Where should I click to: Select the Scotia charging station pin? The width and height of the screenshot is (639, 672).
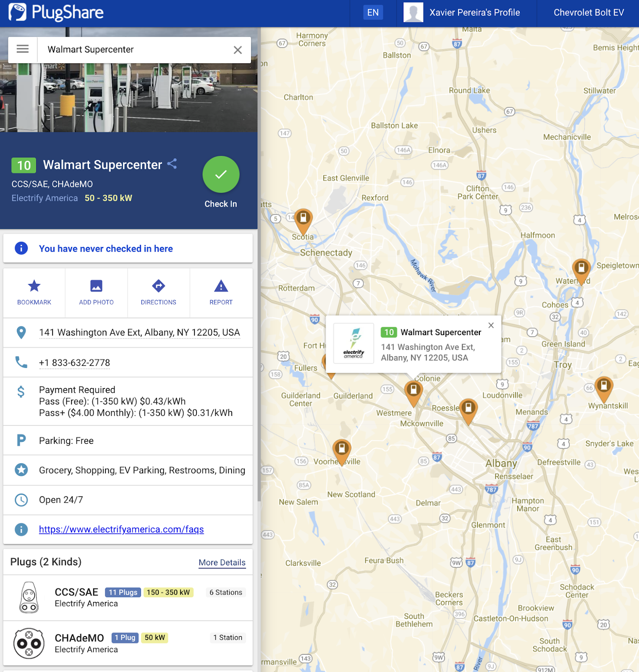[303, 222]
